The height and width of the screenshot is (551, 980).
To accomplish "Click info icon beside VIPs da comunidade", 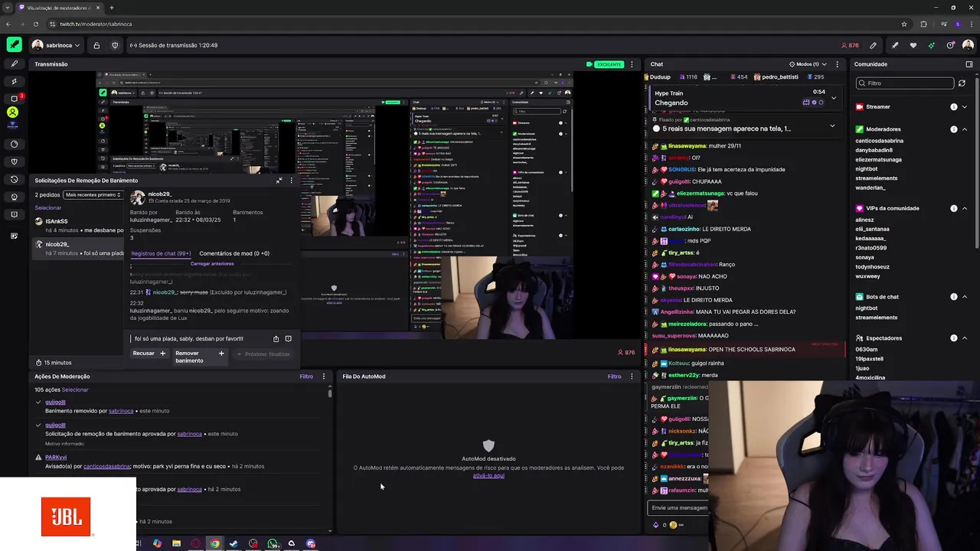I will [954, 208].
